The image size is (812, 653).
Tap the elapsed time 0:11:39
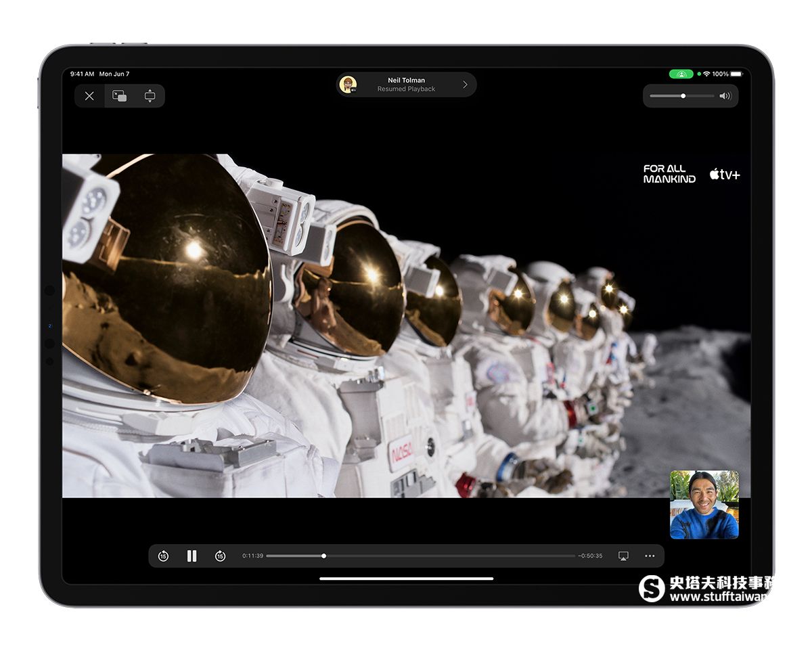253,556
